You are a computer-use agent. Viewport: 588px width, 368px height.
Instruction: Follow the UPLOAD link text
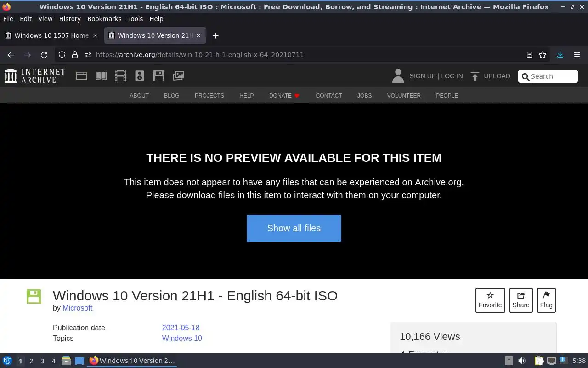click(x=497, y=76)
